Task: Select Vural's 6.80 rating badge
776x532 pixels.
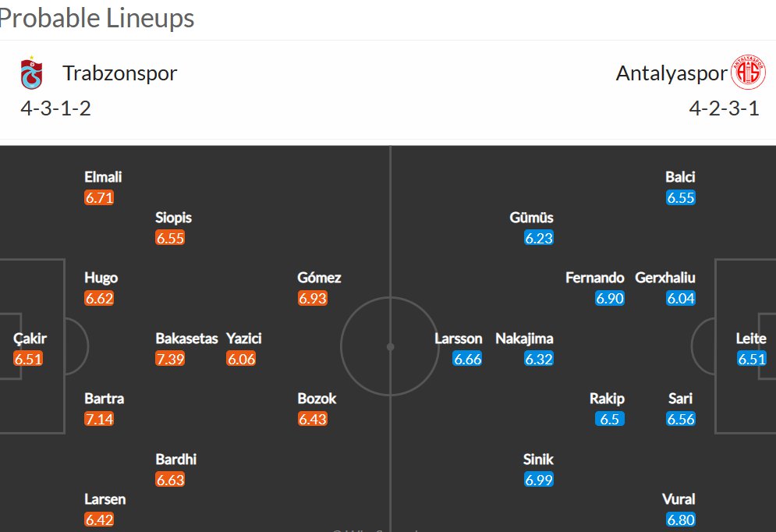Action: (x=681, y=520)
